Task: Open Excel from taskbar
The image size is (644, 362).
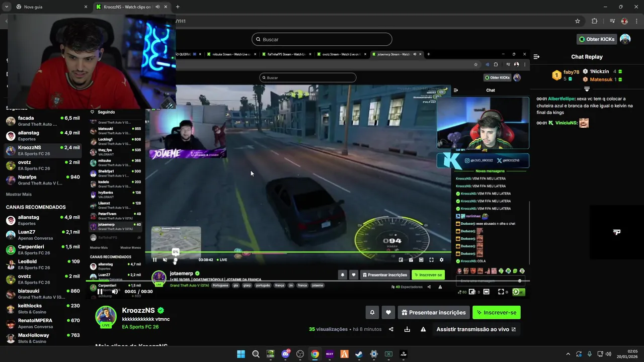Action: click(x=388, y=354)
